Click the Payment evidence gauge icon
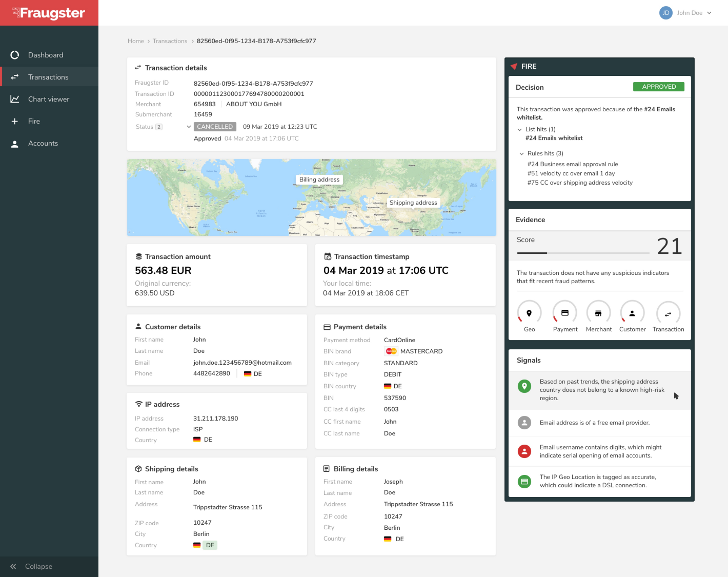The width and height of the screenshot is (728, 577). pos(565,313)
